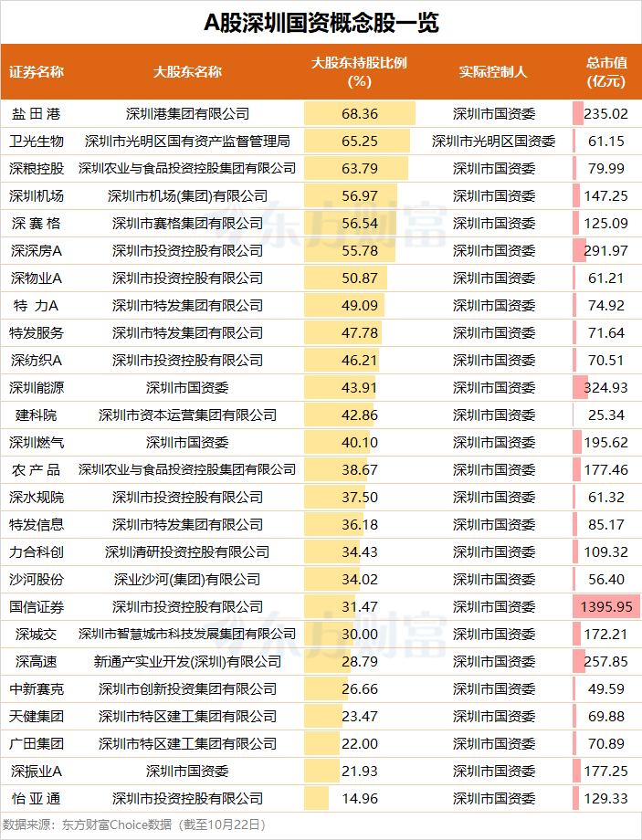Click the stock name 深赛格
Viewport: 642px width, 840px height.
coord(37,223)
